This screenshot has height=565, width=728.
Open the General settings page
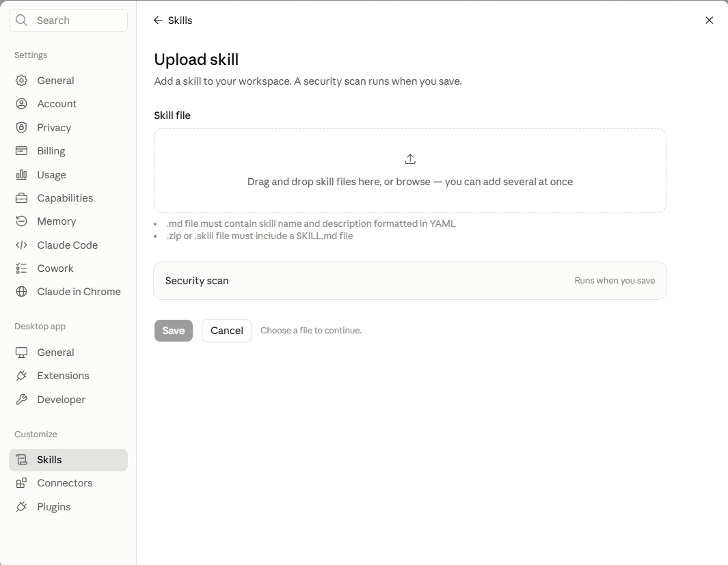(x=68, y=80)
